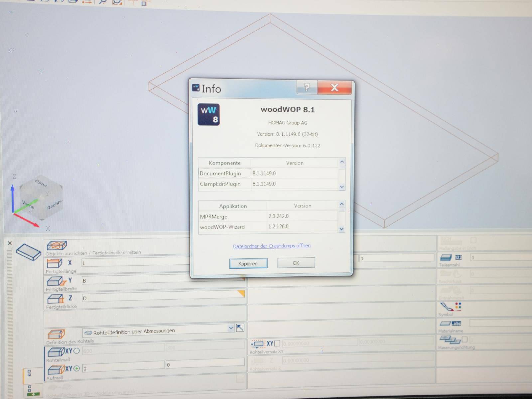Image resolution: width=532 pixels, height=399 pixels.
Task: Click version 1.2.126.0 cell of woodWOP-Wizard
Action: [x=302, y=226]
